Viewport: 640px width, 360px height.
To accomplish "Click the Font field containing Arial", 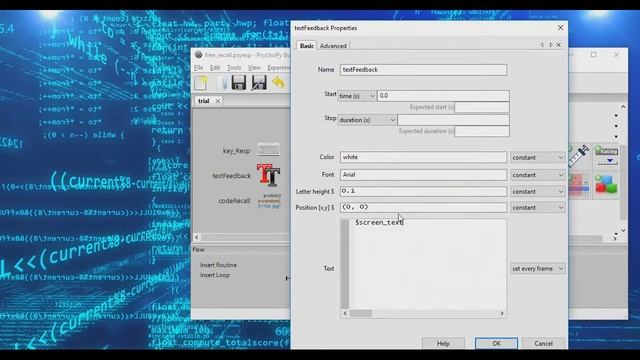I will (423, 175).
